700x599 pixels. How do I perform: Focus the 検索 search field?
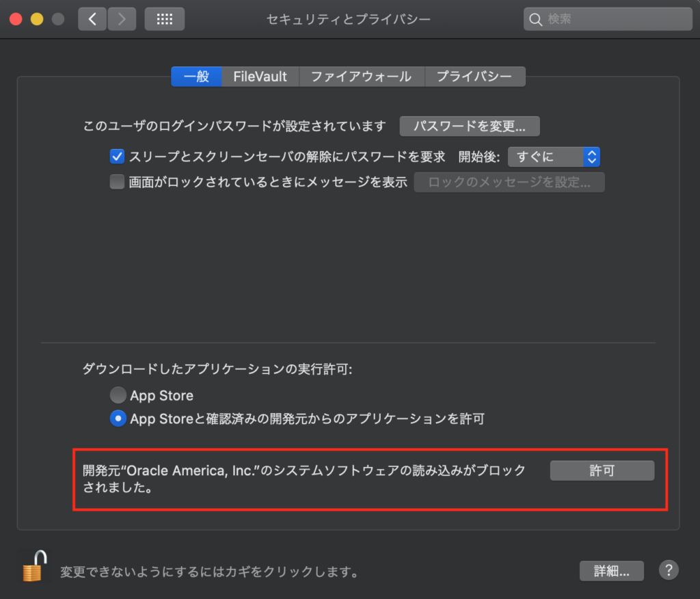[x=608, y=19]
